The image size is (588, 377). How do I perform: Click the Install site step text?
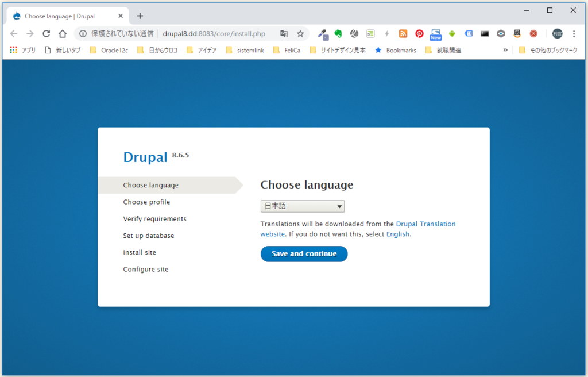(x=140, y=252)
